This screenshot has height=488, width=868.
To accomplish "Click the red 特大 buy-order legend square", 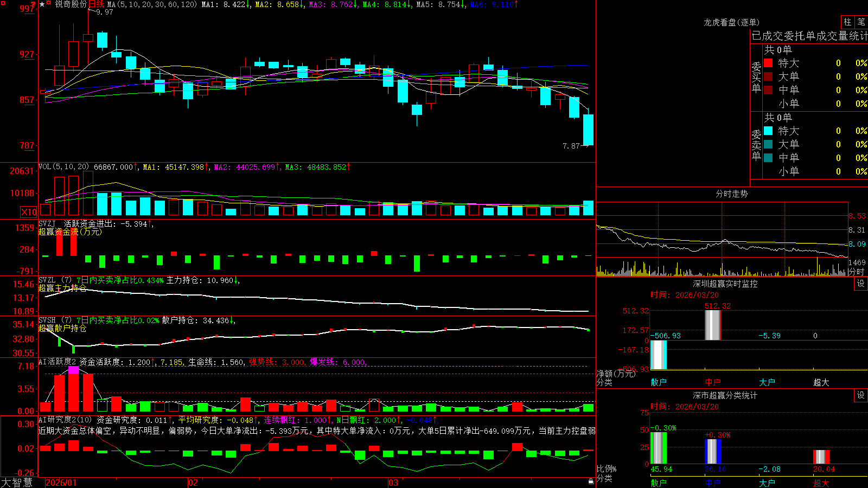I will point(768,63).
